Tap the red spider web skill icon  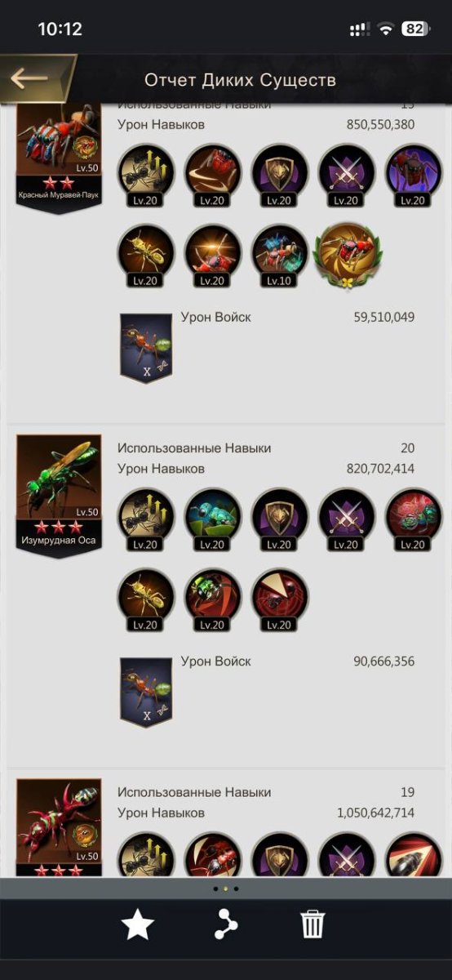(x=280, y=599)
